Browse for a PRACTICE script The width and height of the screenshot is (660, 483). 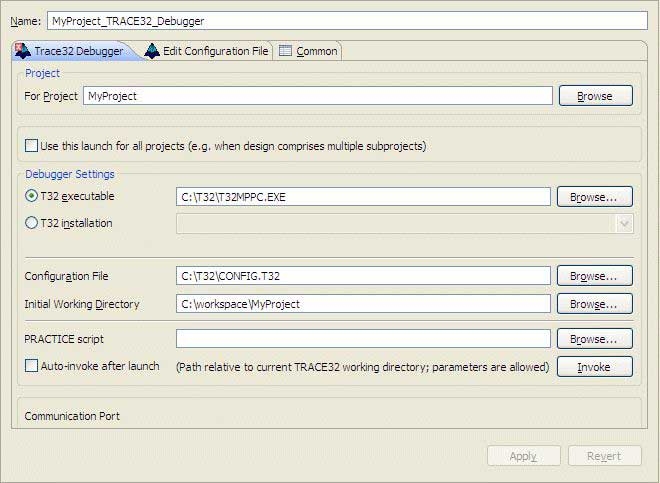click(594, 339)
